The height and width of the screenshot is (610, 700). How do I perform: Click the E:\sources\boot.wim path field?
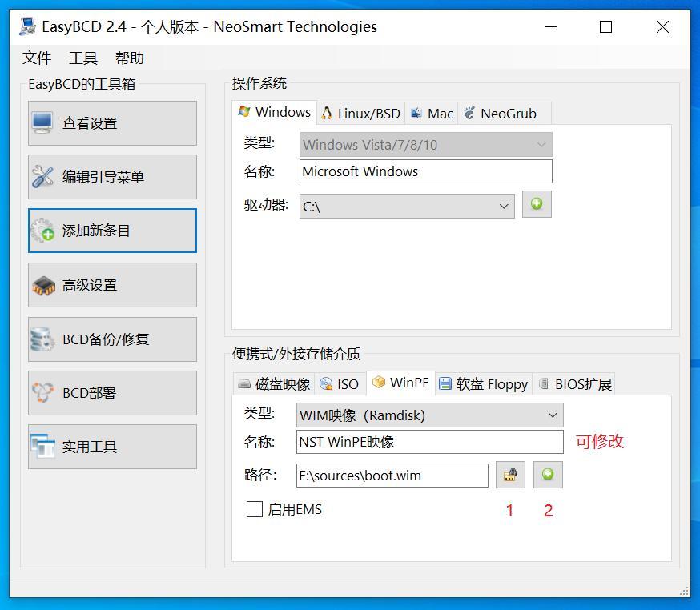coord(392,476)
